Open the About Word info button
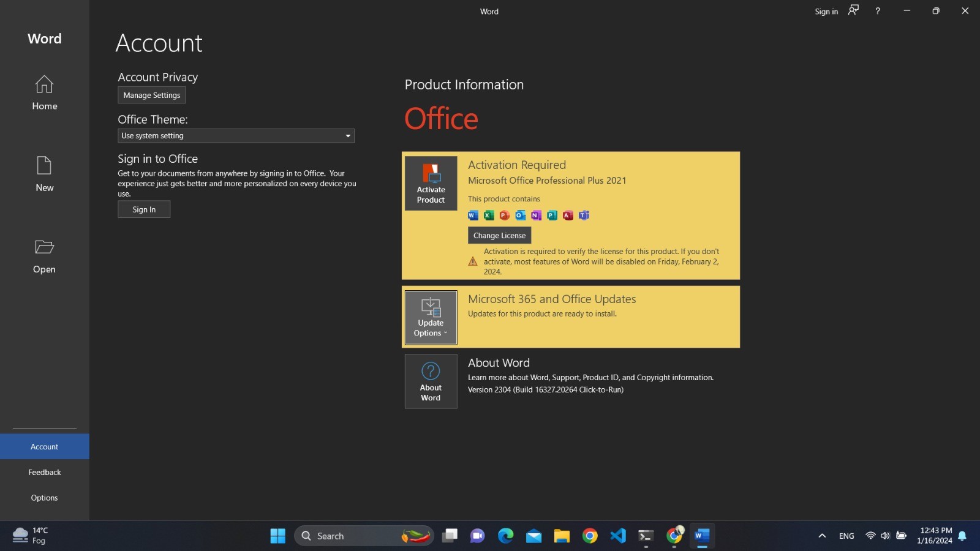The width and height of the screenshot is (980, 551). point(431,381)
